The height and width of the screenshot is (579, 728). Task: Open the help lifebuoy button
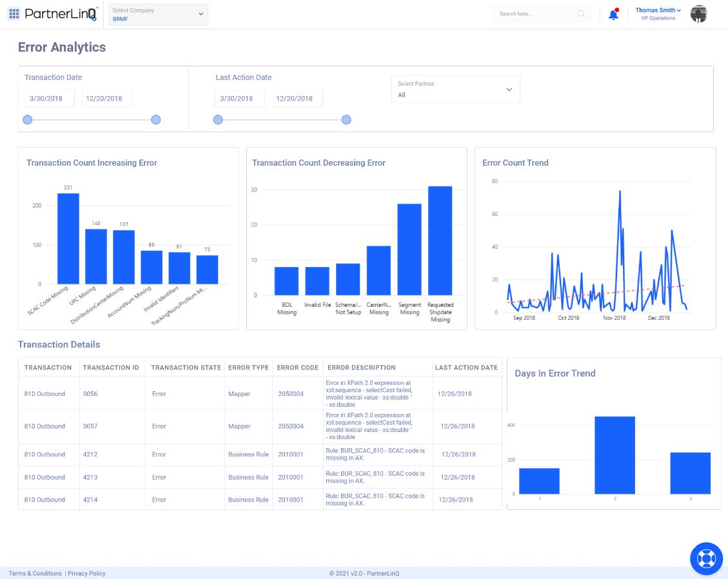click(x=706, y=558)
